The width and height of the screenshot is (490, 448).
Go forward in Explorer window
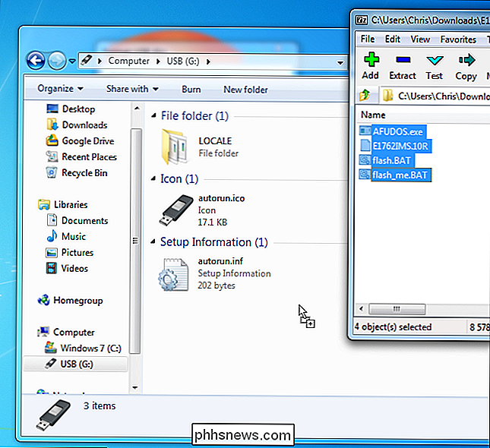(56, 61)
